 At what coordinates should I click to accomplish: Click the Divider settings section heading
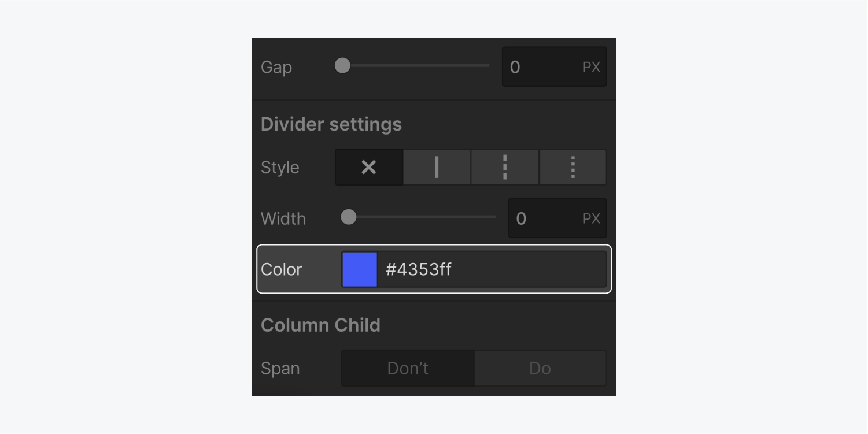[331, 124]
